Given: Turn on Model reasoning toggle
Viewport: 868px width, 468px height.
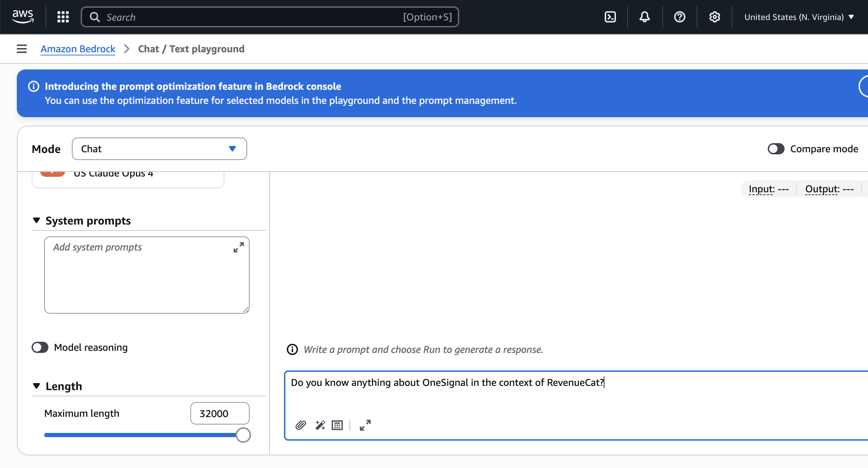Looking at the screenshot, I should (x=40, y=347).
